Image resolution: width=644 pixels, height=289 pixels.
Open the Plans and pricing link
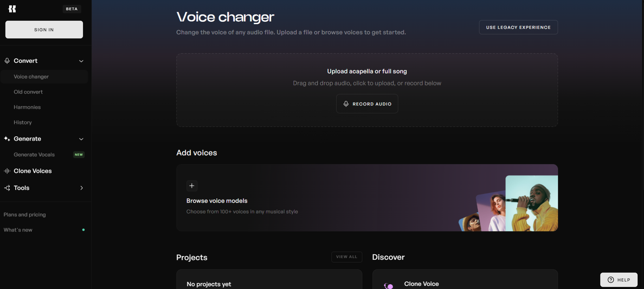point(25,215)
